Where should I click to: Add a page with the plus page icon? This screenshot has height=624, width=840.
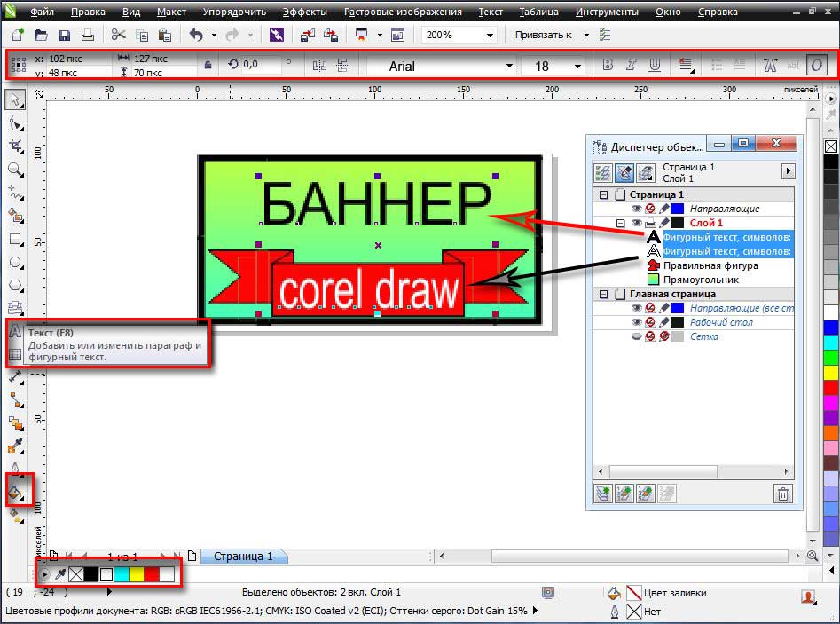[x=192, y=556]
